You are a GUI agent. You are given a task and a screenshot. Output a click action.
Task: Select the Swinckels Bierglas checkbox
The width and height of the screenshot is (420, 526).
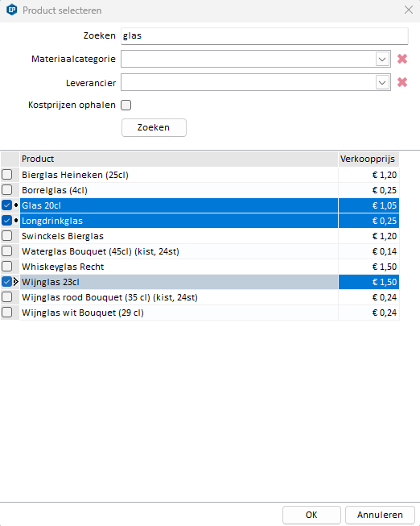[6, 236]
